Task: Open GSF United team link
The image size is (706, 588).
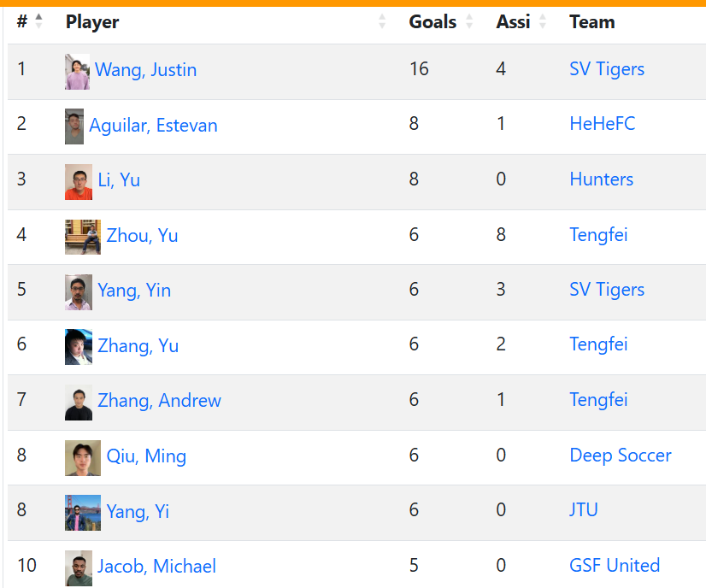Action: pyautogui.click(x=615, y=566)
